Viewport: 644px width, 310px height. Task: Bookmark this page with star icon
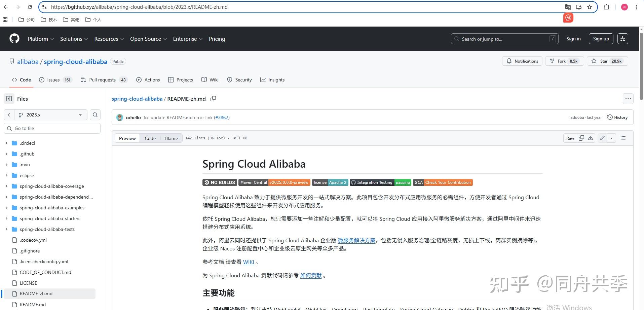(590, 7)
